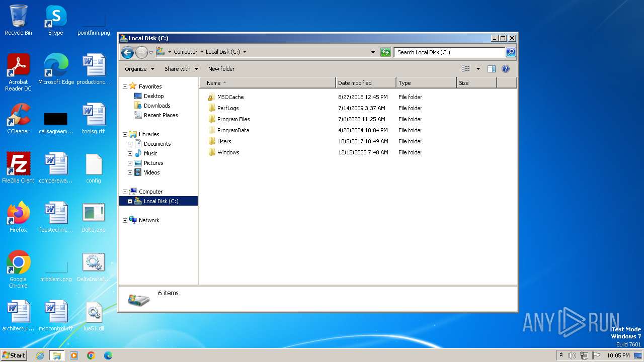This screenshot has height=362, width=644.
Task: Open the Explorer help icon
Action: click(x=506, y=69)
